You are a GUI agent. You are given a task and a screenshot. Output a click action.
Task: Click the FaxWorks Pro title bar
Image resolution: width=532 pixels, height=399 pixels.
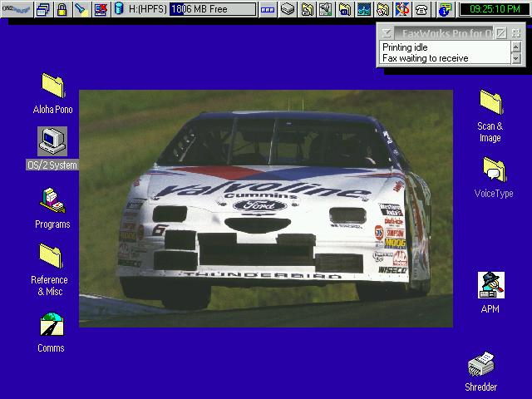pyautogui.click(x=444, y=33)
